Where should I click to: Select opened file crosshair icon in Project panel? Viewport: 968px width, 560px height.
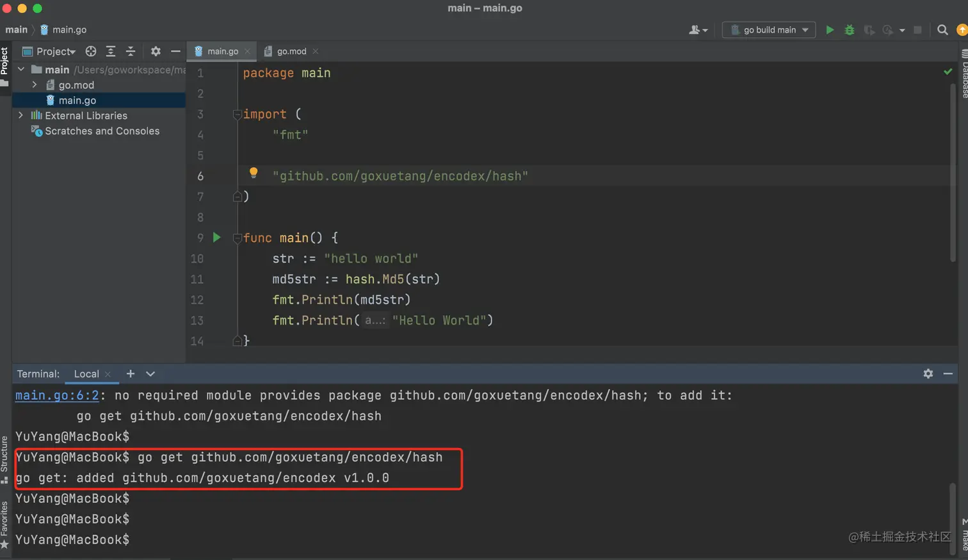point(91,51)
